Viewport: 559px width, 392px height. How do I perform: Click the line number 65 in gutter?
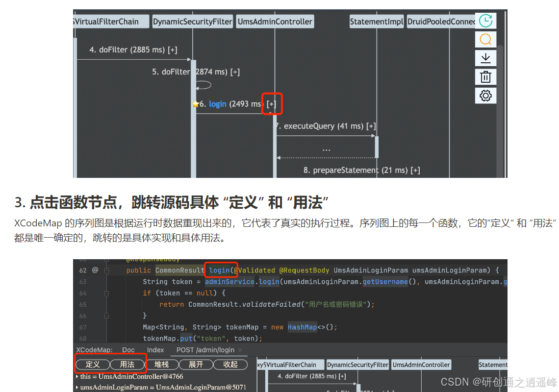[83, 305]
